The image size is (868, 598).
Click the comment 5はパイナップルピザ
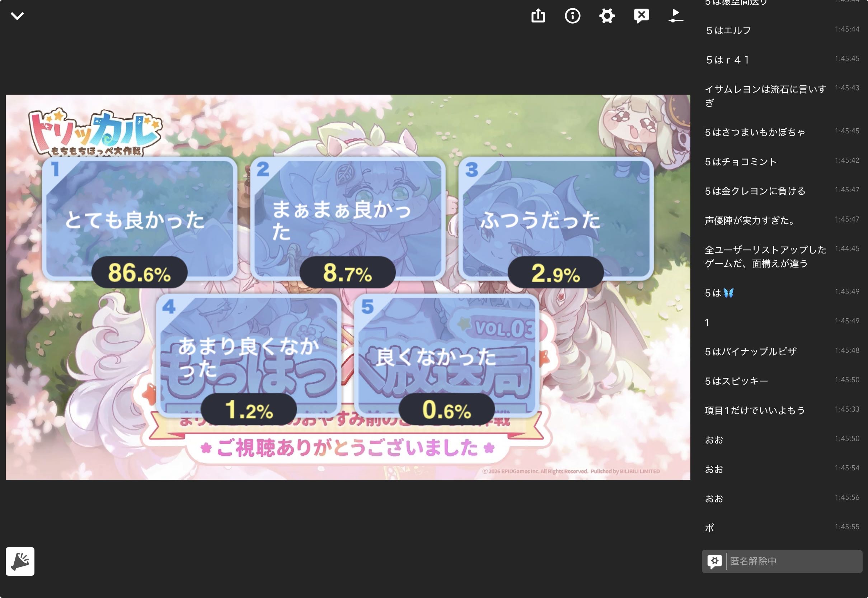(x=750, y=351)
